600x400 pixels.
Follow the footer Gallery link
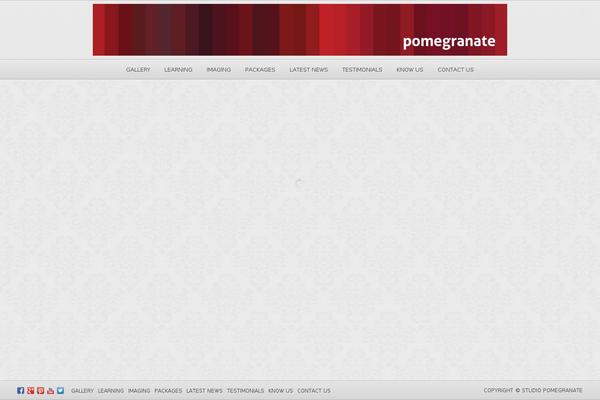pyautogui.click(x=82, y=391)
